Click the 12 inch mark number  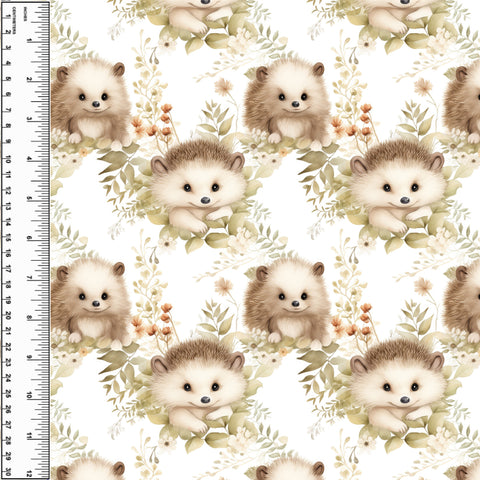click(29, 474)
